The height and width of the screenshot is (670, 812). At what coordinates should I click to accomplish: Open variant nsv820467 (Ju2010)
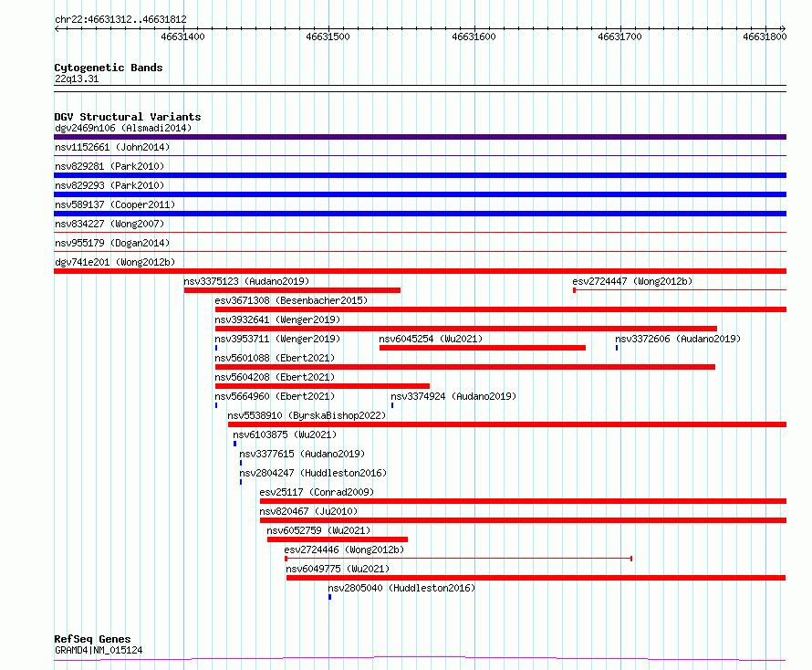308,511
